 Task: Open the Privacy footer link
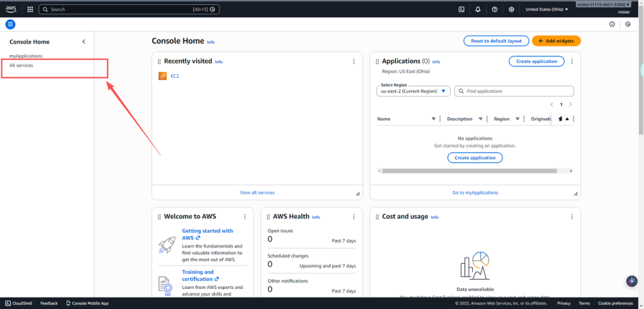tap(564, 303)
